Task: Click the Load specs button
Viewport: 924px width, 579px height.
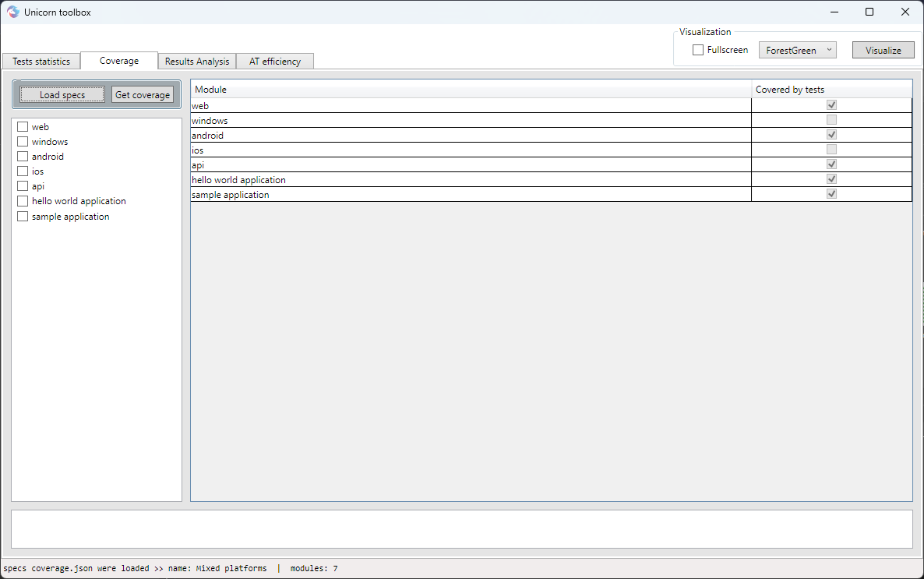Action: (62, 94)
